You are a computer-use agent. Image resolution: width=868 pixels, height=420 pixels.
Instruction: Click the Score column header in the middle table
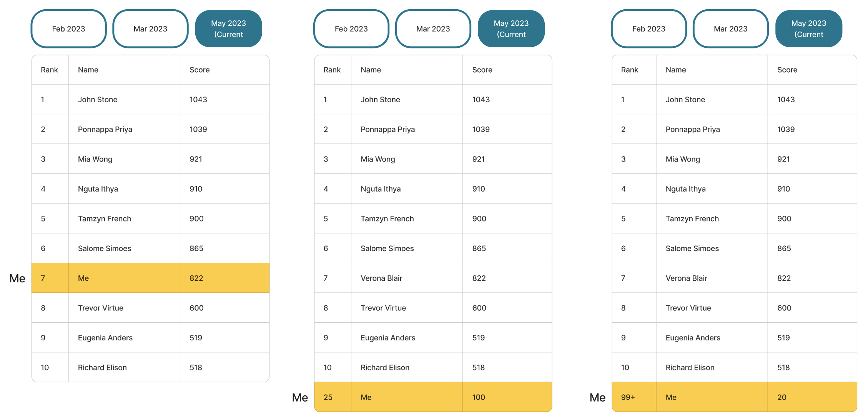pos(482,70)
